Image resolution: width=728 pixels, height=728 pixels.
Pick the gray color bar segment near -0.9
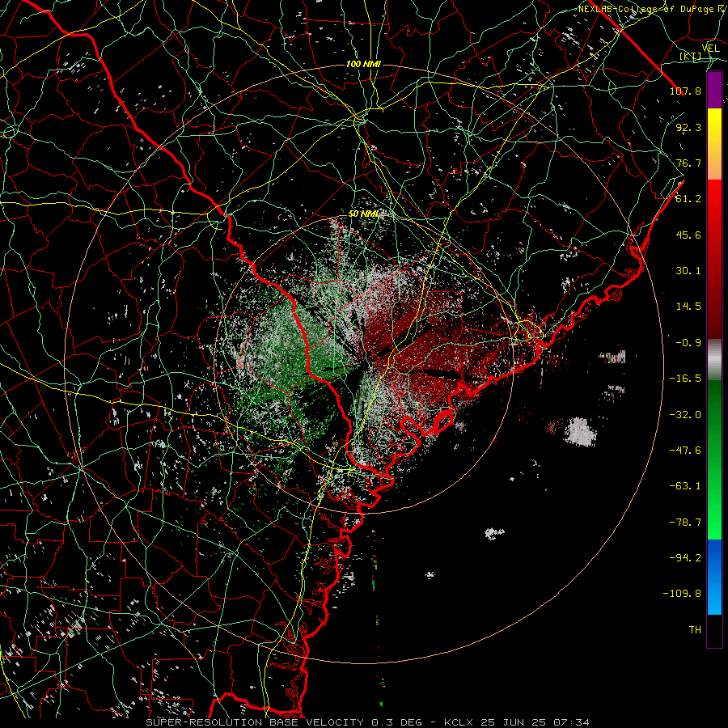point(714,358)
